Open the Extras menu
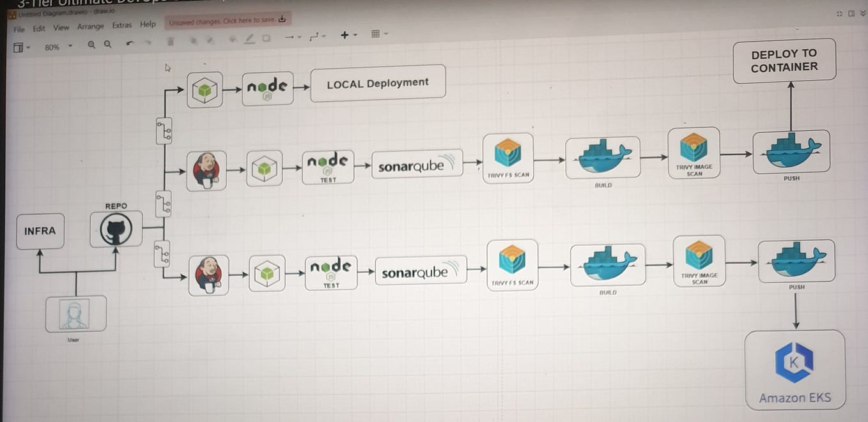 (122, 26)
